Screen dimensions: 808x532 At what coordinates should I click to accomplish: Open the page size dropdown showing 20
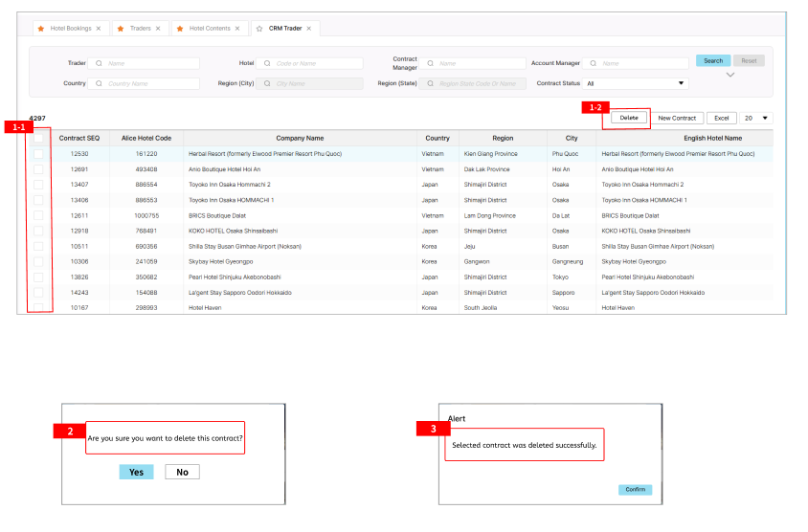pos(756,118)
